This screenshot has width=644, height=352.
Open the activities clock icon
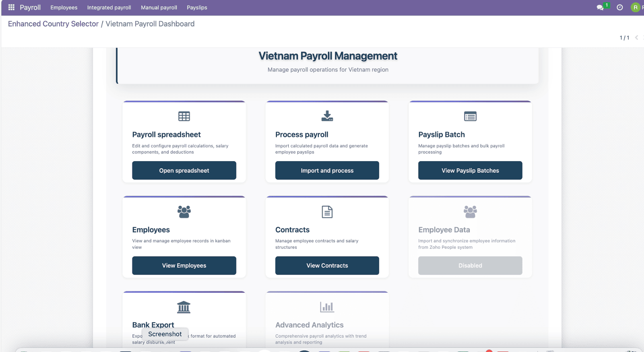(x=620, y=8)
